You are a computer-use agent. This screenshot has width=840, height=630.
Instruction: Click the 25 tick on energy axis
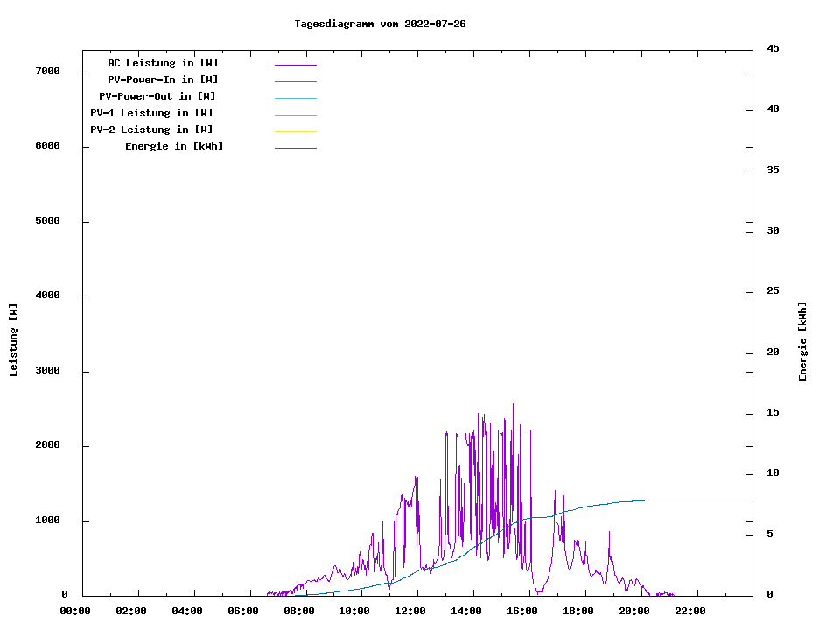pos(773,290)
